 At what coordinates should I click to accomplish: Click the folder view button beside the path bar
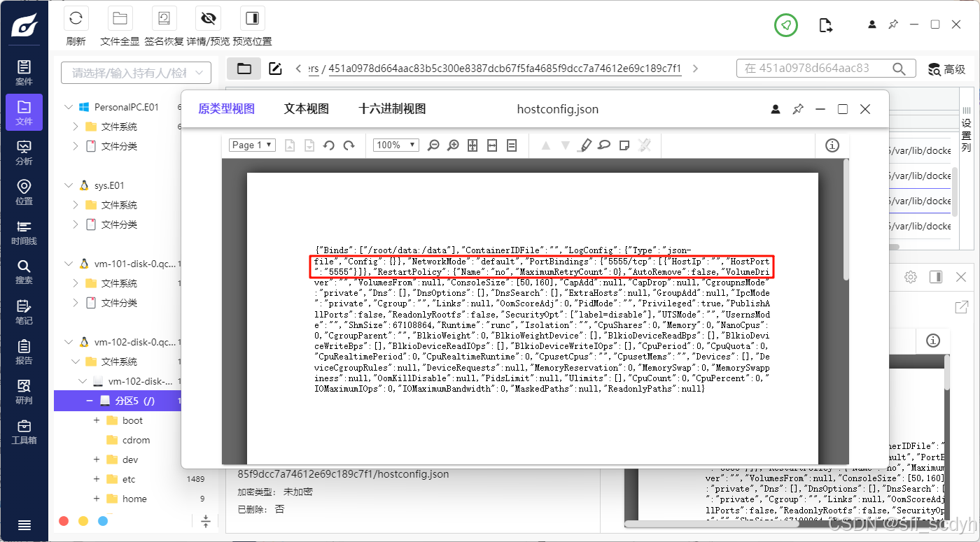tap(244, 69)
